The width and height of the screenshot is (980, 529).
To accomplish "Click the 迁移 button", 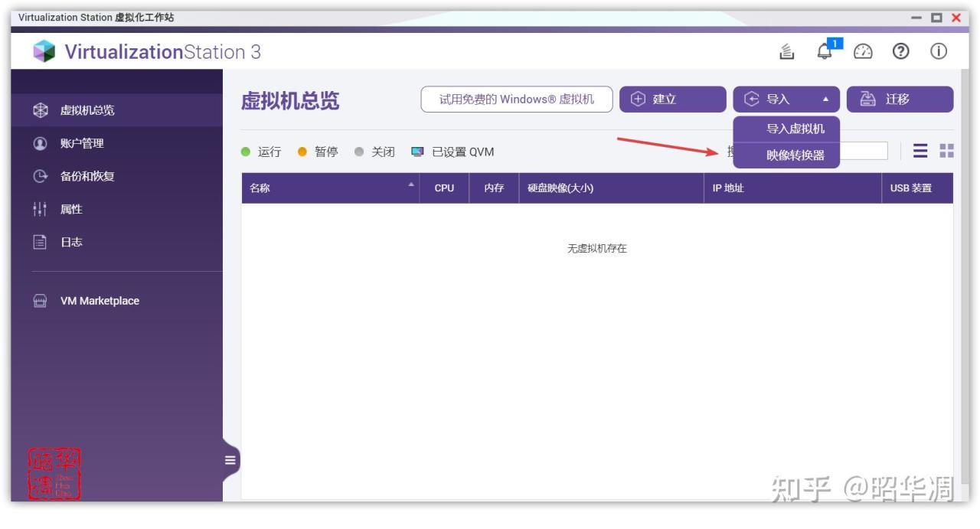I will click(900, 100).
